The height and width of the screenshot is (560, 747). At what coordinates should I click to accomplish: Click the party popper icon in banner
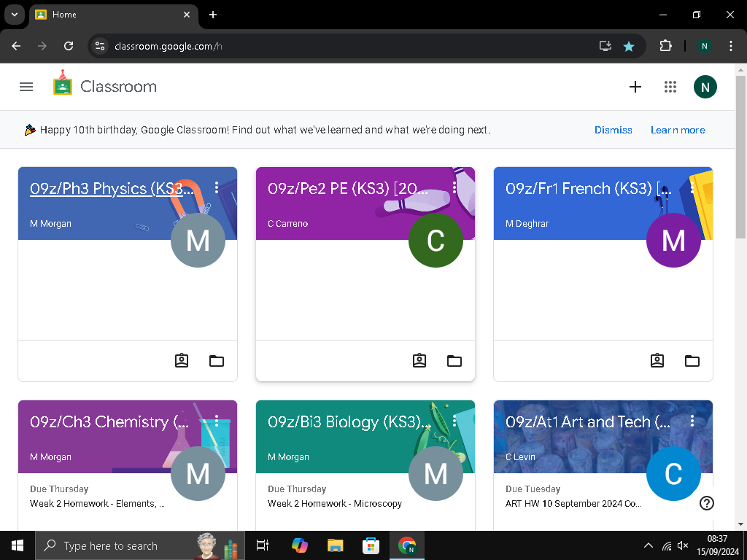(x=29, y=130)
